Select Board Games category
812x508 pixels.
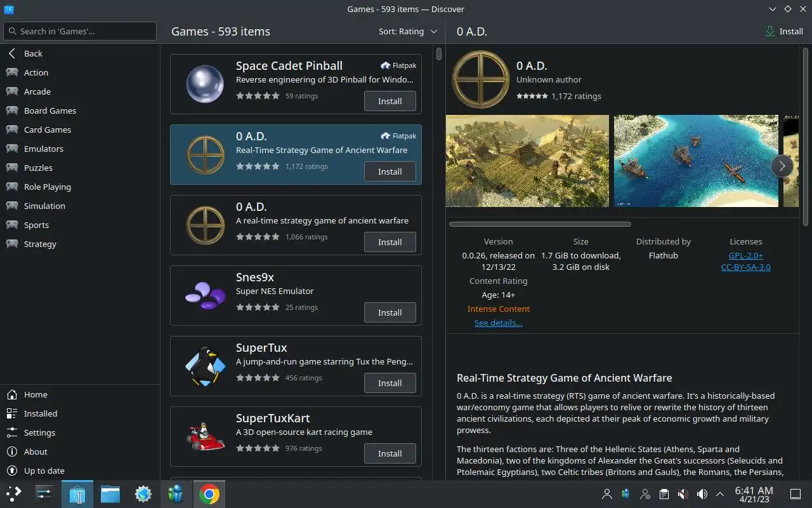[x=80, y=110]
